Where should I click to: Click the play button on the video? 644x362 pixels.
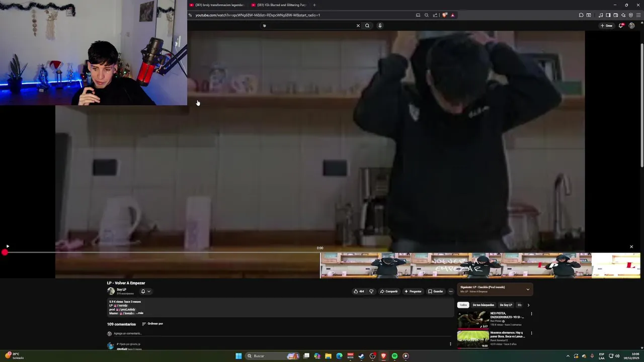[8, 246]
